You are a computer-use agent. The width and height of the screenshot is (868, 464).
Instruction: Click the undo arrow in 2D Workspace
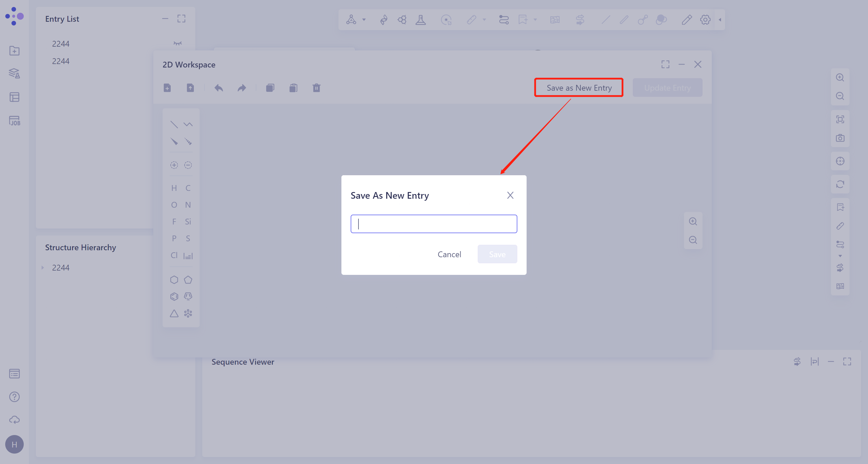tap(219, 88)
